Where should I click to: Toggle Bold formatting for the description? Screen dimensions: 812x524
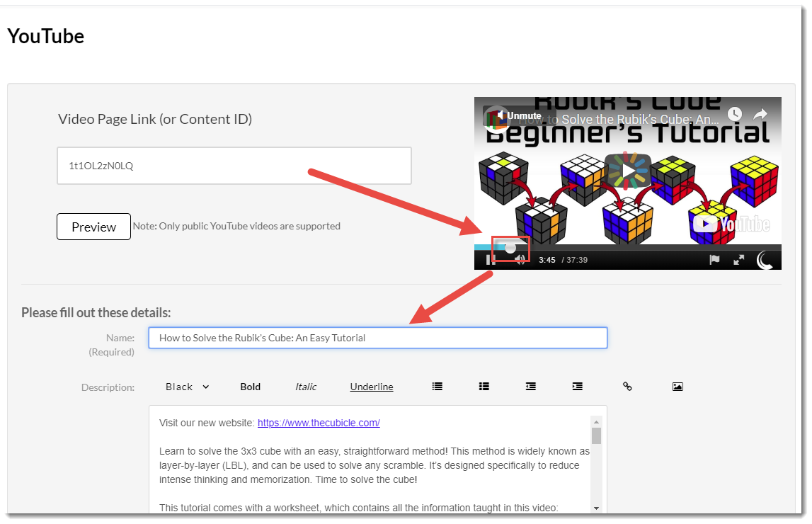point(250,387)
